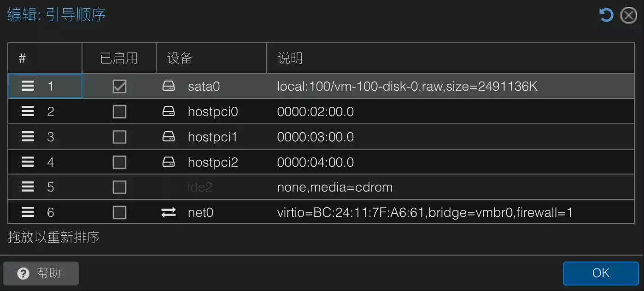Click drag handle of net0 row
The image size is (644, 291).
click(x=28, y=212)
